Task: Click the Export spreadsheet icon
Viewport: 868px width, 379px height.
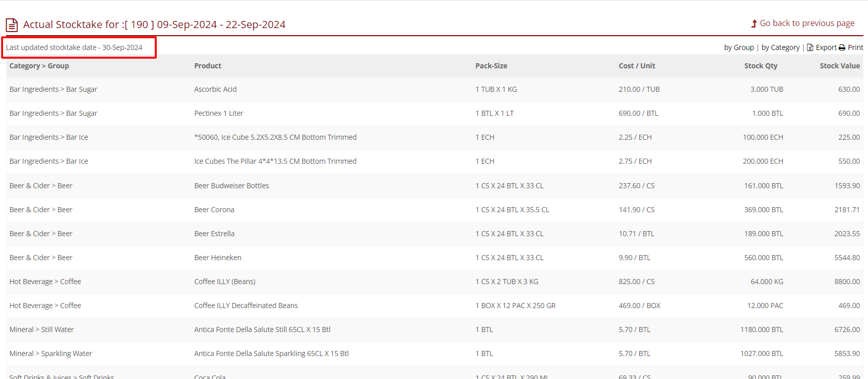Action: click(810, 47)
